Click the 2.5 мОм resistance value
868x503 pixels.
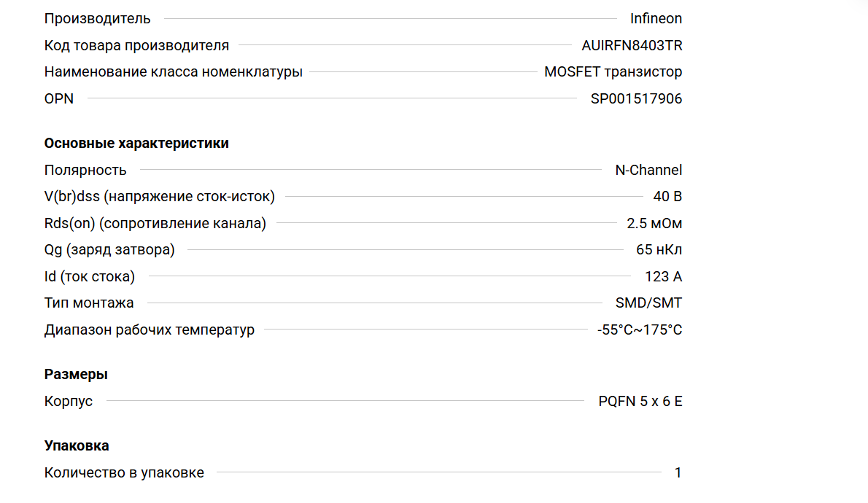[654, 223]
